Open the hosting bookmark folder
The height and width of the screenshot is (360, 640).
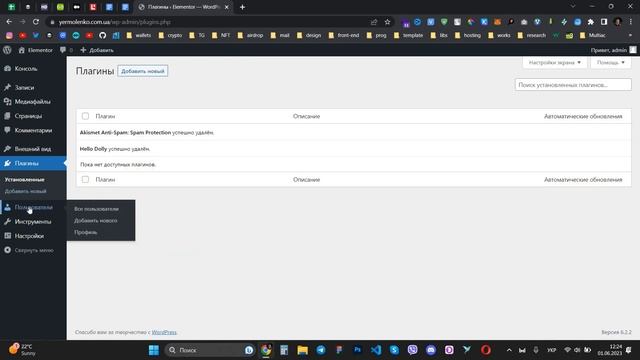coord(468,36)
